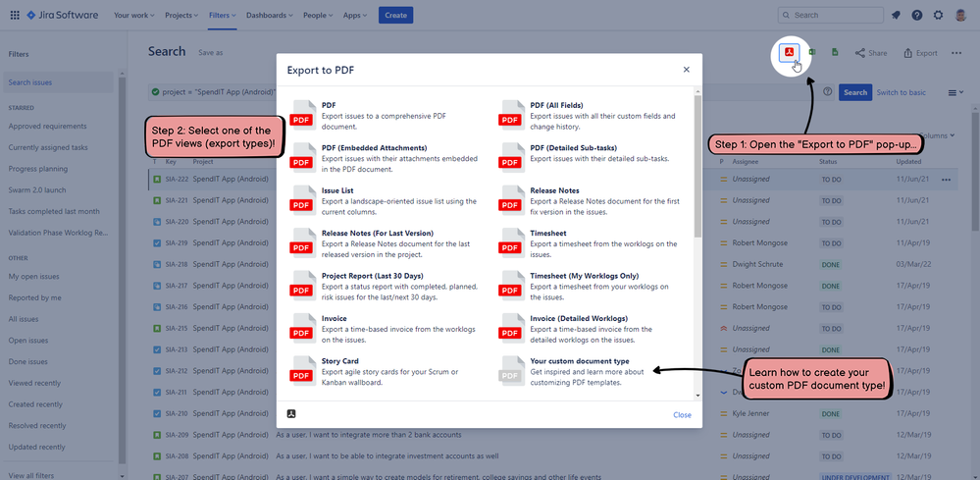Click the green Excel export icon

(x=812, y=52)
